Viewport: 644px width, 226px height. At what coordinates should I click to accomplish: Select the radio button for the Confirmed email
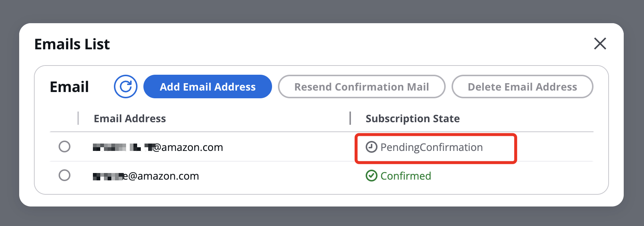pyautogui.click(x=65, y=175)
